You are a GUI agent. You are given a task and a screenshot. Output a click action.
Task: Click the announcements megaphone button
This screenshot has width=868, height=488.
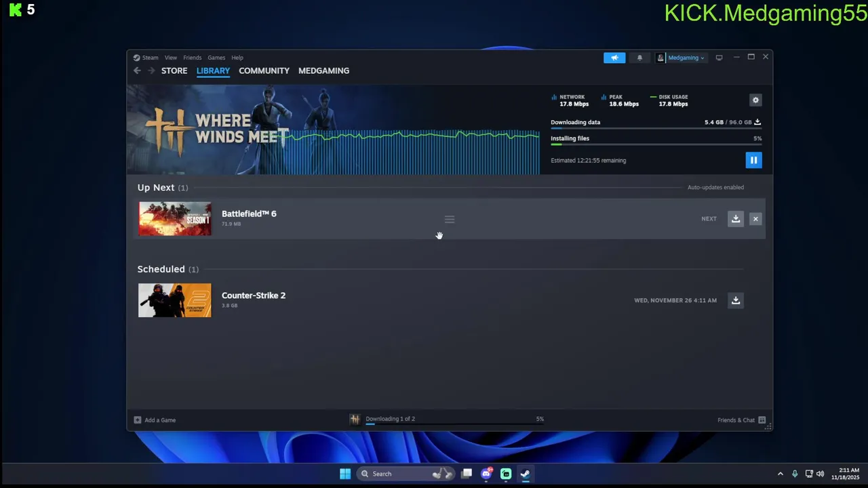click(x=614, y=58)
